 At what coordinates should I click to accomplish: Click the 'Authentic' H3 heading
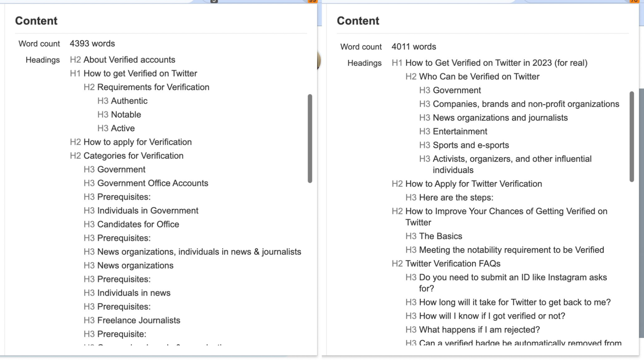point(129,101)
